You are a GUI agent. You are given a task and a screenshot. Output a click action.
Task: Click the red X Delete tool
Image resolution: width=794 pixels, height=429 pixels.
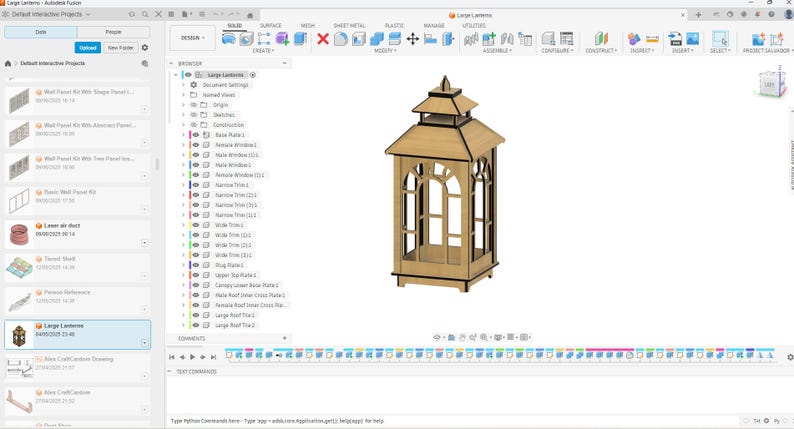pos(323,38)
